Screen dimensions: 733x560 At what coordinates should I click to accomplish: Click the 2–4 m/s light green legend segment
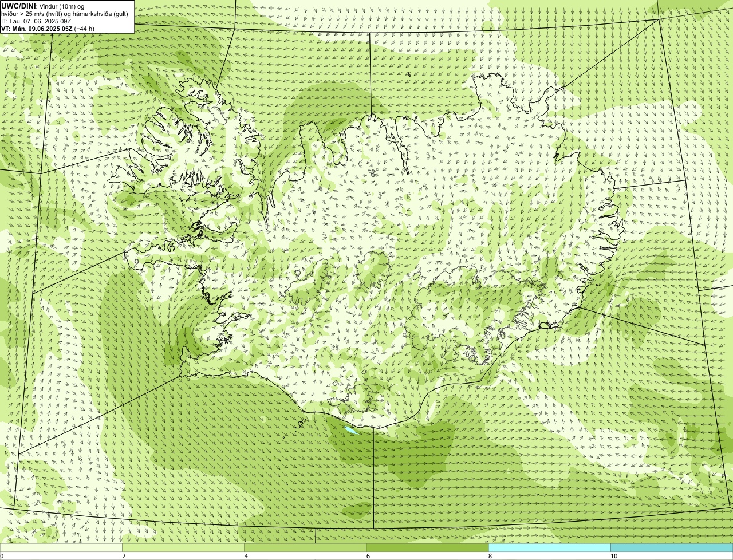coord(183,547)
